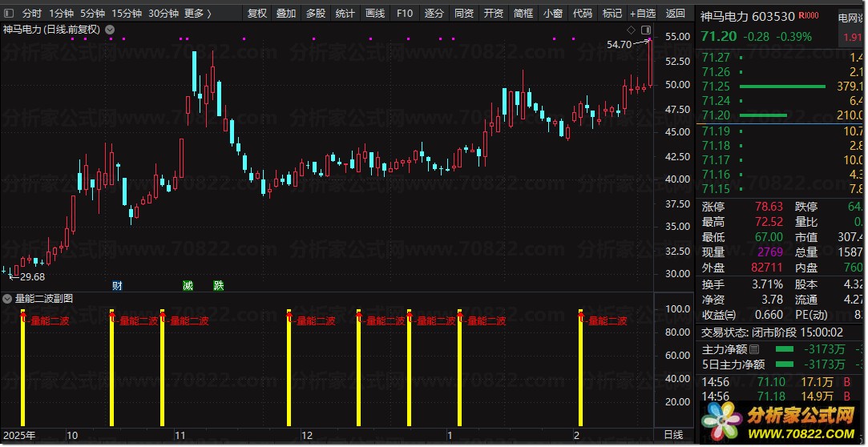Click the 29.68 low price label
The image size is (868, 447).
32,276
